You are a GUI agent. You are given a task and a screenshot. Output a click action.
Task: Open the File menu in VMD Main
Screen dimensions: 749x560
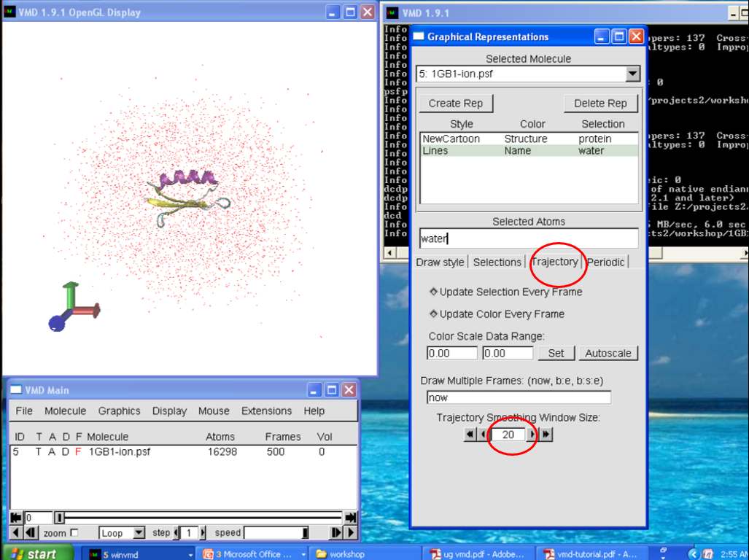[24, 411]
